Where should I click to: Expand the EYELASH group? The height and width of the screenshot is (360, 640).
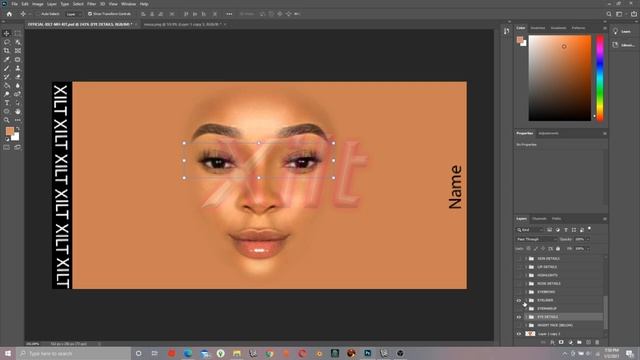pyautogui.click(x=526, y=300)
